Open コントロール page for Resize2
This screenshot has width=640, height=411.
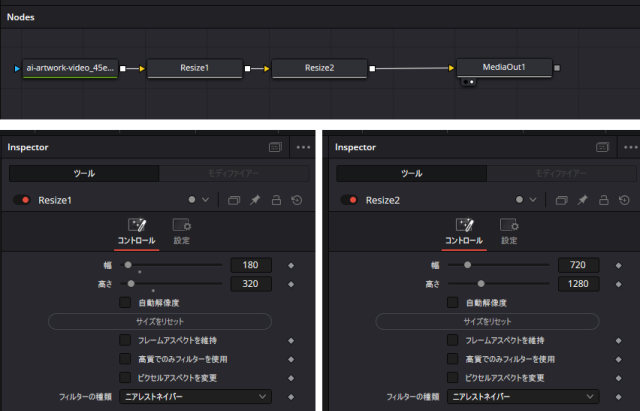464,233
